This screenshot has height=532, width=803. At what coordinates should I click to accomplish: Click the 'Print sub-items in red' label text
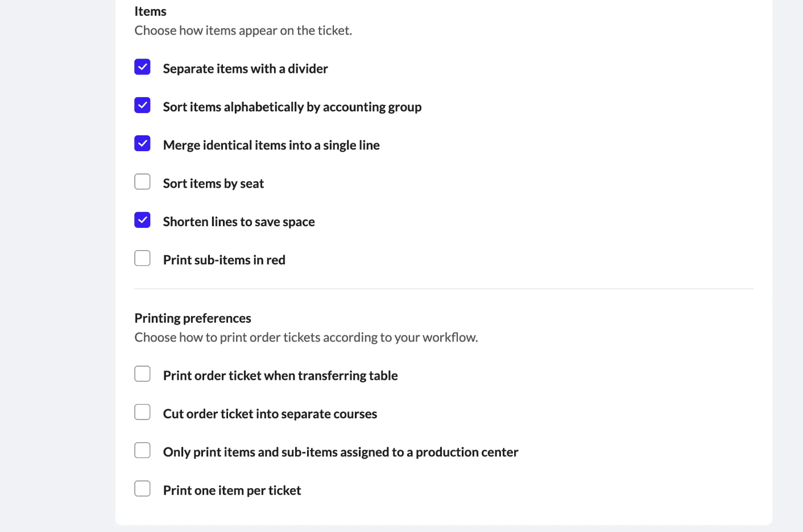[224, 260]
